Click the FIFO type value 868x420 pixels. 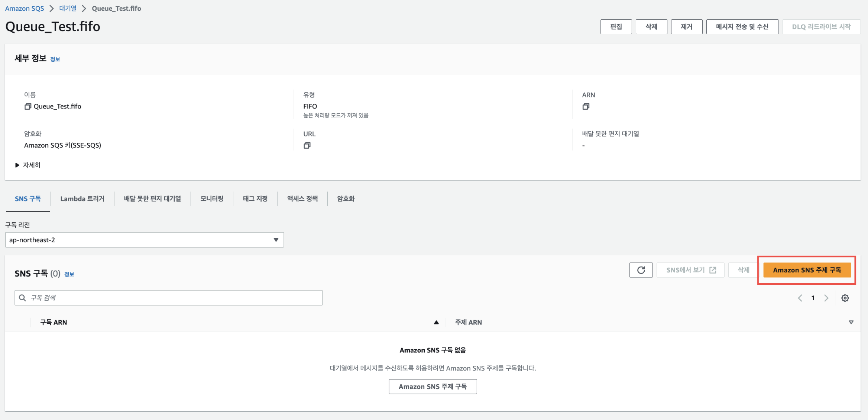click(x=310, y=106)
